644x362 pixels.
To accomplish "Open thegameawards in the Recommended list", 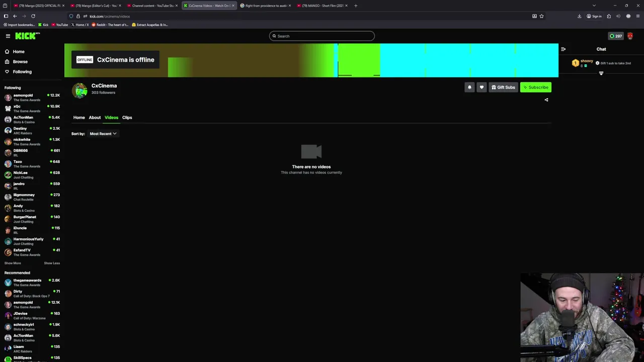I will coord(32,283).
